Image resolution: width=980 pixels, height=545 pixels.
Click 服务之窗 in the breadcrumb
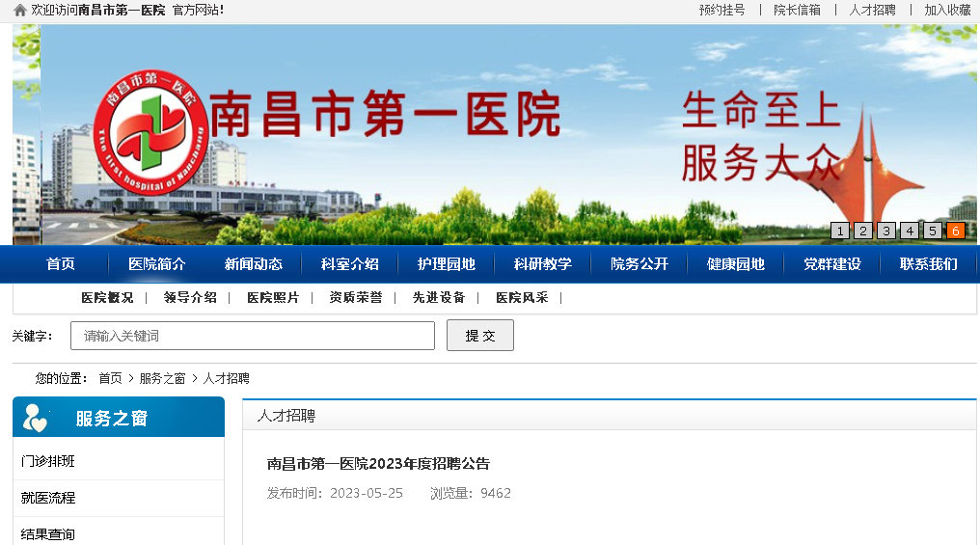coord(162,378)
